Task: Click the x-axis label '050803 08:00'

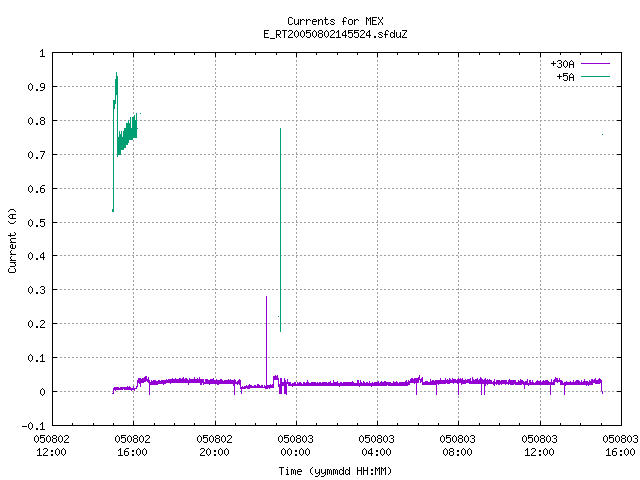Action: click(458, 445)
